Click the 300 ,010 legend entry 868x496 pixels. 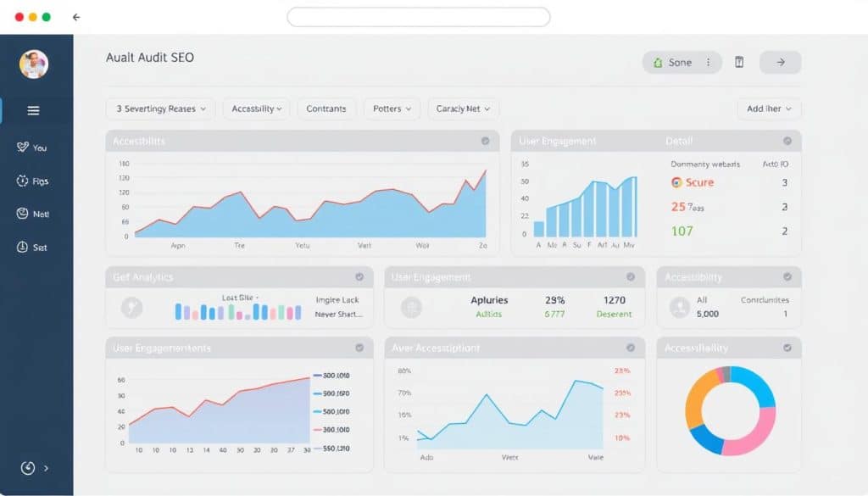(x=331, y=376)
